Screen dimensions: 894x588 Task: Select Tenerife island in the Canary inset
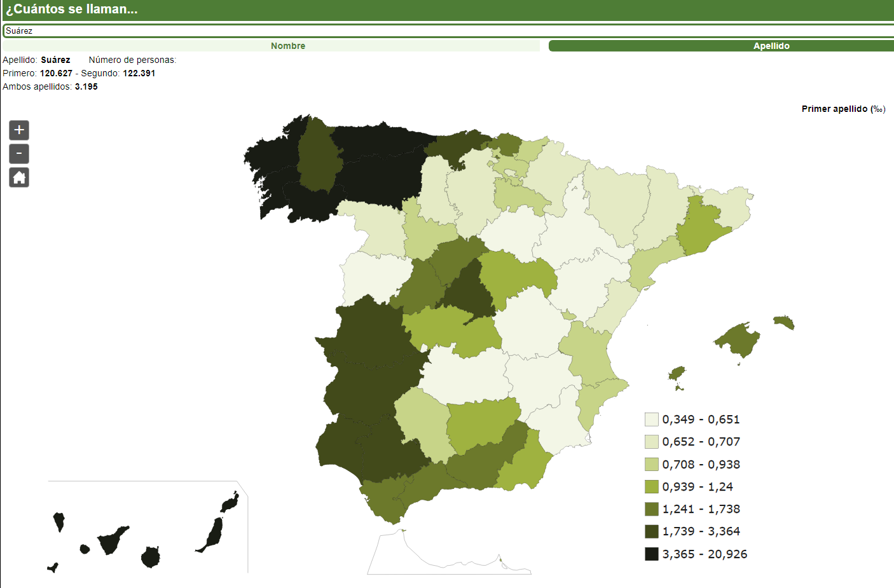[x=112, y=541]
